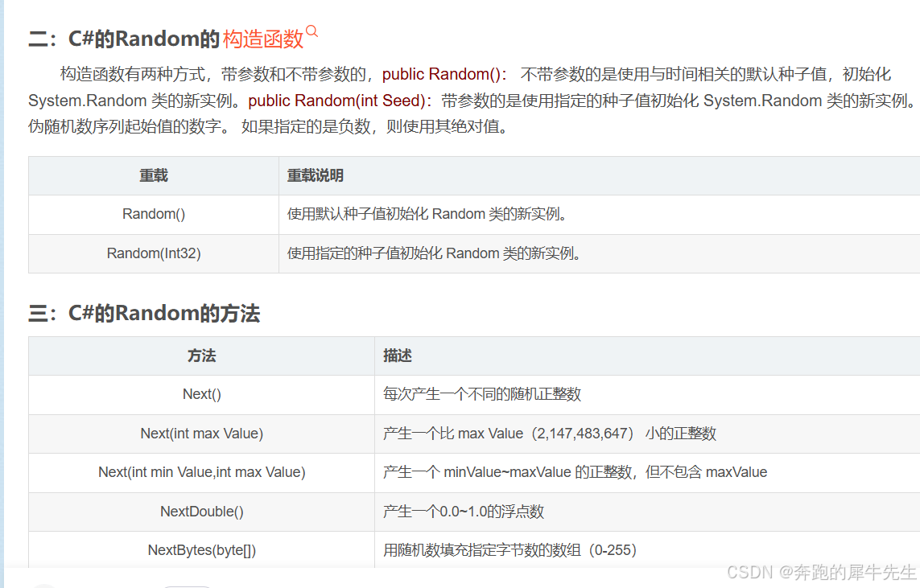Image resolution: width=920 pixels, height=588 pixels.
Task: Click the search icon beside 构造函数
Action: click(x=311, y=31)
